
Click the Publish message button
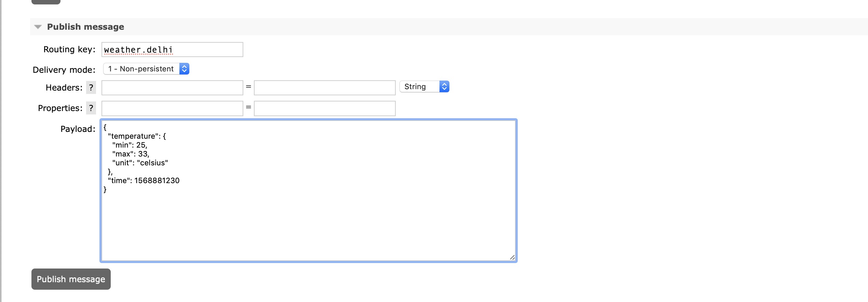coord(71,279)
